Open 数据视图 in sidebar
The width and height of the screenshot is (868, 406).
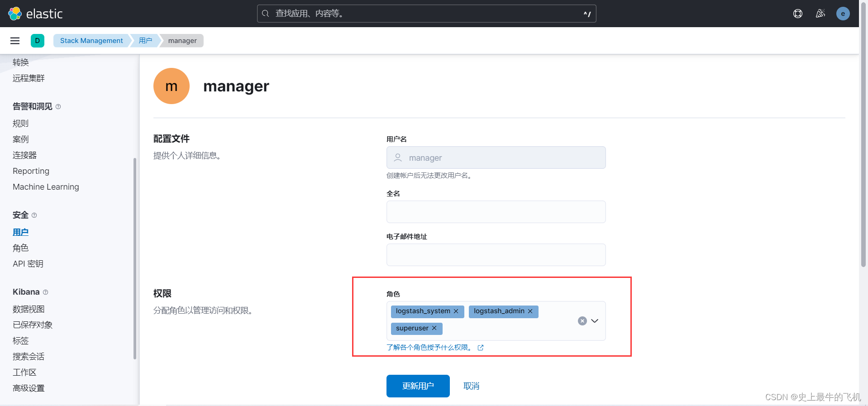coord(29,309)
